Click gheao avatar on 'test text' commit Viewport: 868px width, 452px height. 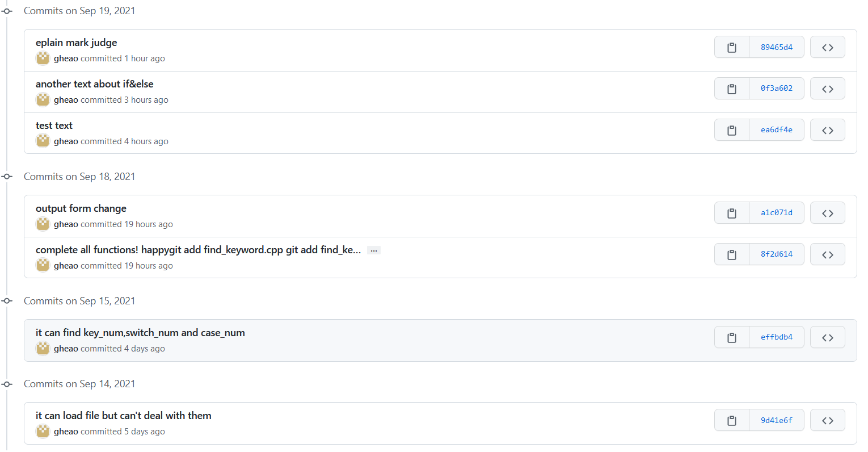click(43, 141)
